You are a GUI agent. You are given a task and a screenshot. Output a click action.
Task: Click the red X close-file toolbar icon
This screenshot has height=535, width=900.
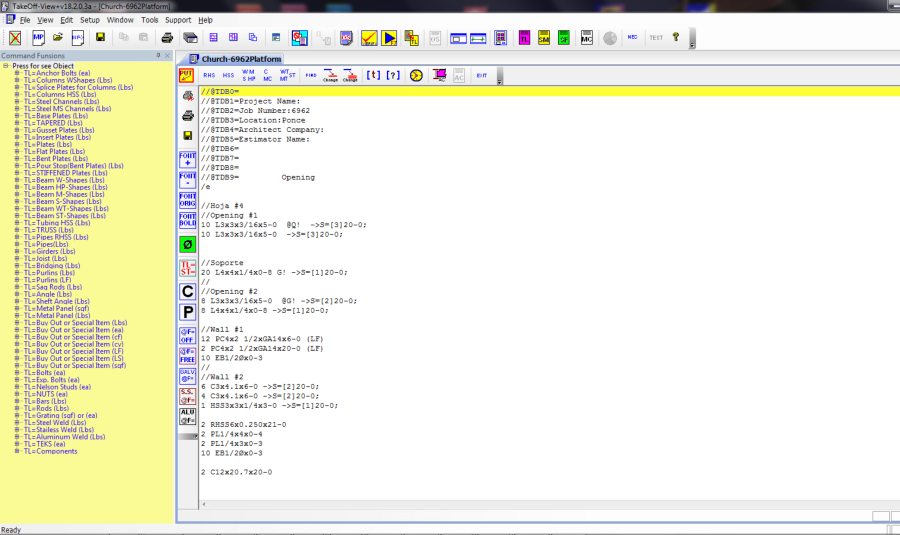(x=15, y=38)
